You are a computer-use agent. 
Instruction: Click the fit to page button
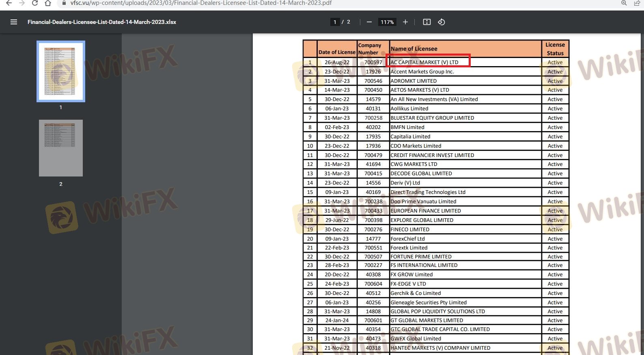point(427,22)
